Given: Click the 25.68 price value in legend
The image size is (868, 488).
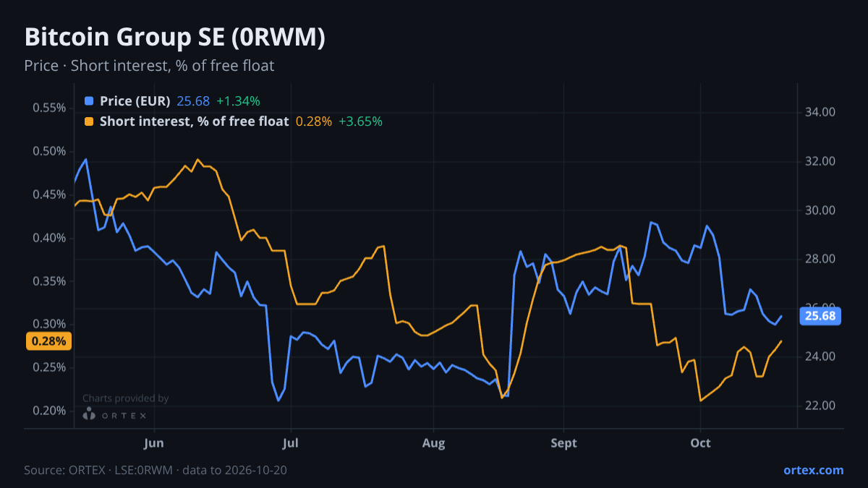Looking at the screenshot, I should [x=193, y=101].
